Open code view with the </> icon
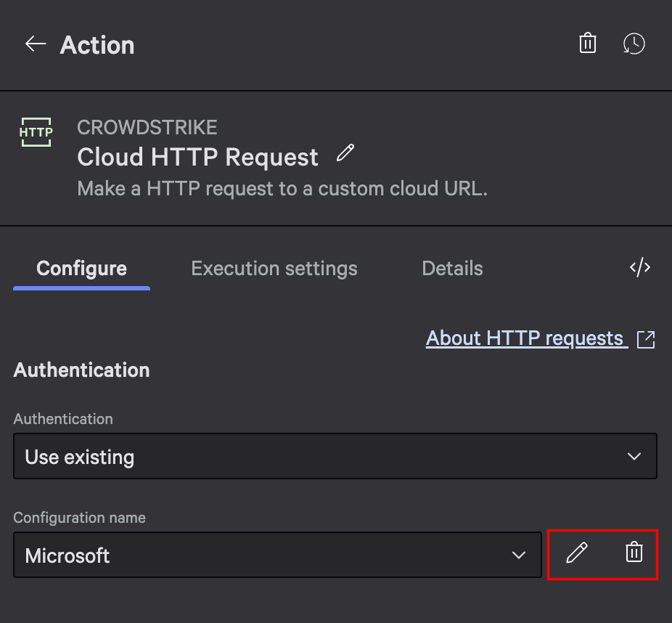The width and height of the screenshot is (672, 623). pos(640,267)
